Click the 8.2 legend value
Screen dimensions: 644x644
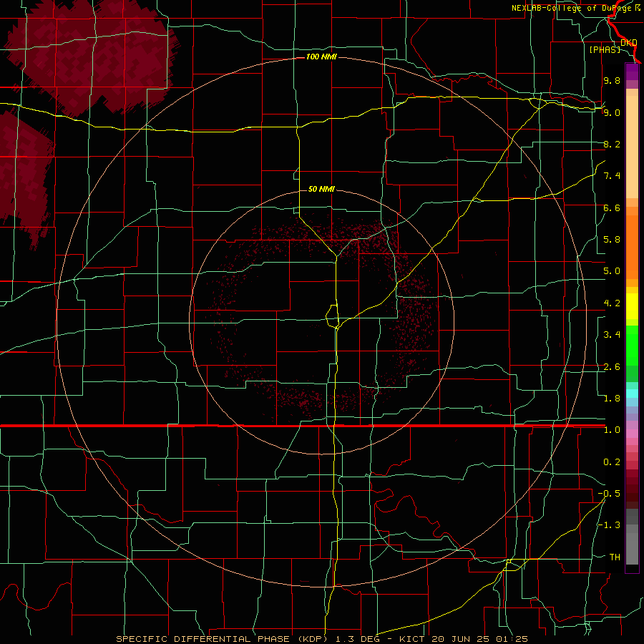click(612, 144)
